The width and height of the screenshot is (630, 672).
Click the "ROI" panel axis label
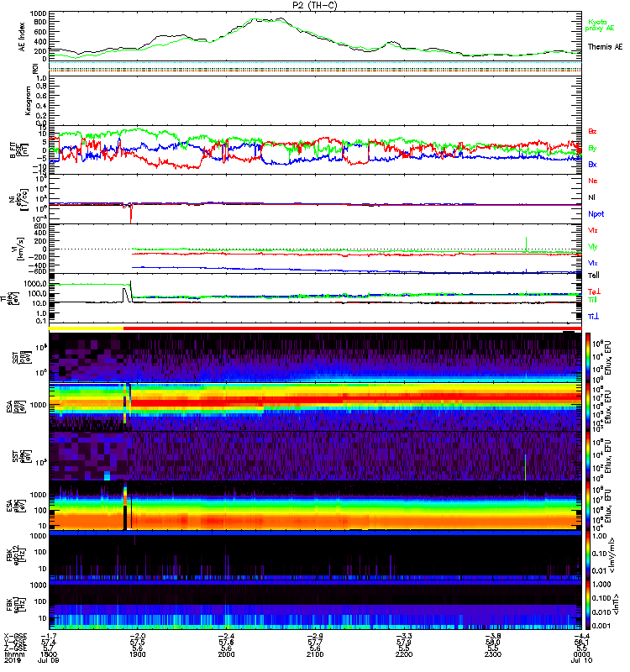point(35,68)
